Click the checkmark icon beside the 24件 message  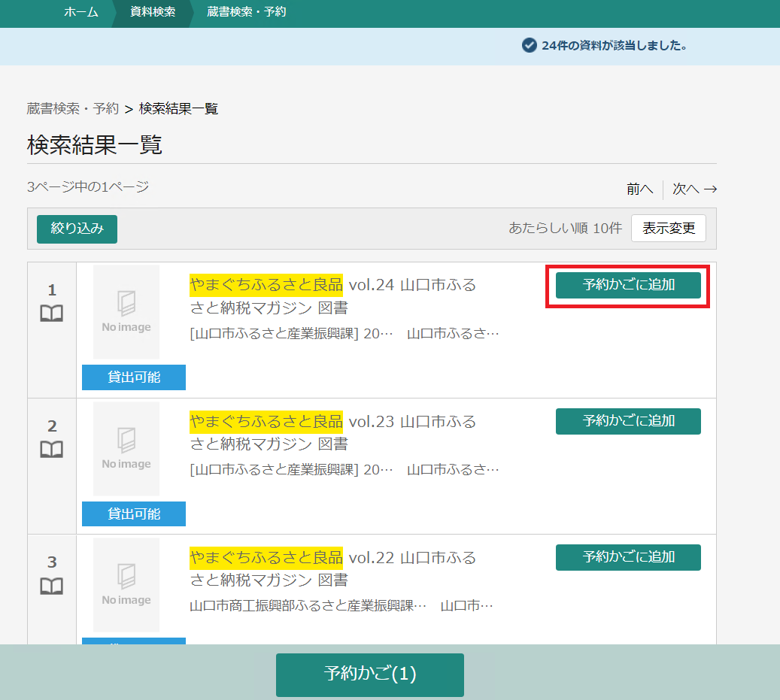tap(529, 45)
